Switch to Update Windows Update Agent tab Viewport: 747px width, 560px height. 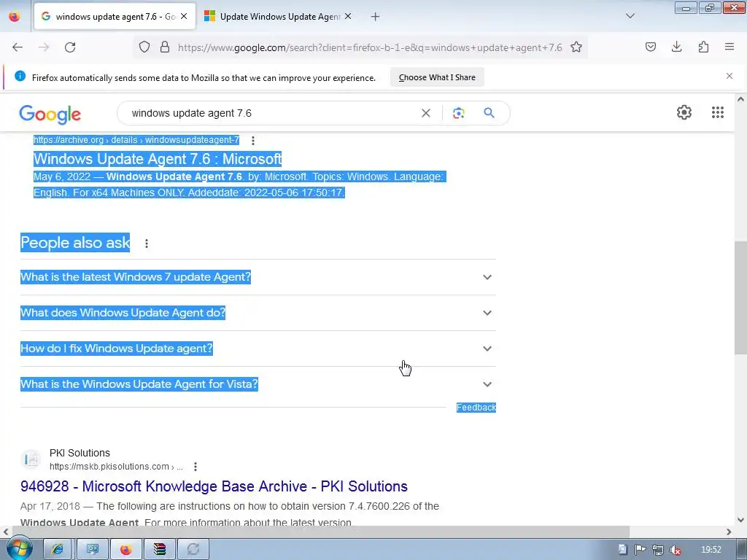(x=279, y=17)
